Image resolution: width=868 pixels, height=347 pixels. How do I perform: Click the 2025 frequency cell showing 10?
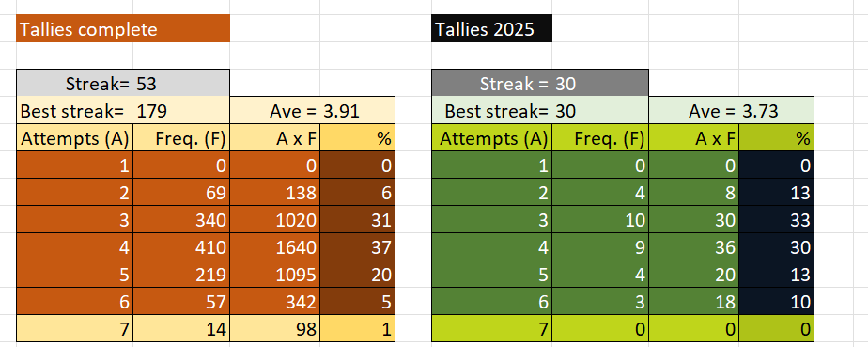coord(600,220)
